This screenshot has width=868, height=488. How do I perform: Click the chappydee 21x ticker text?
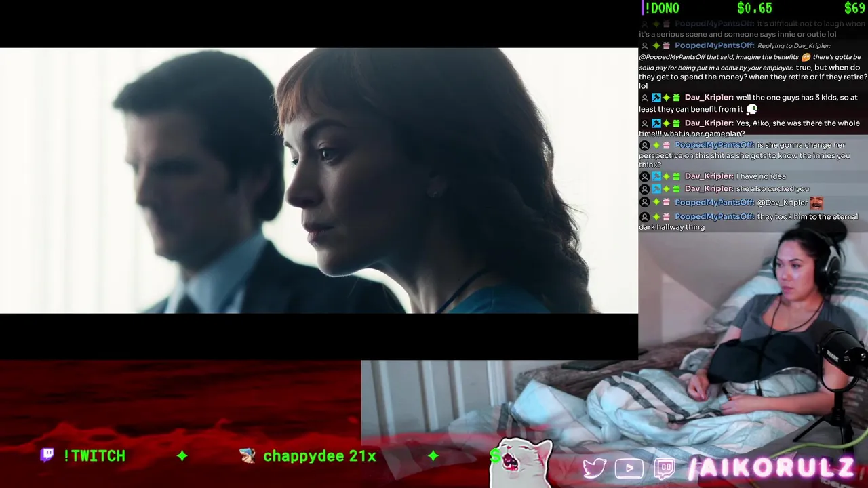(319, 456)
